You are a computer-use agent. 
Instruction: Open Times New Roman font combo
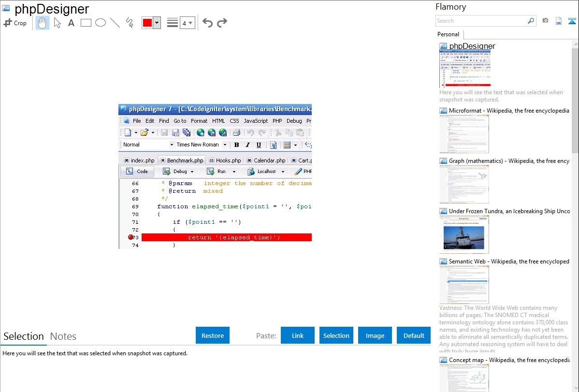click(201, 145)
